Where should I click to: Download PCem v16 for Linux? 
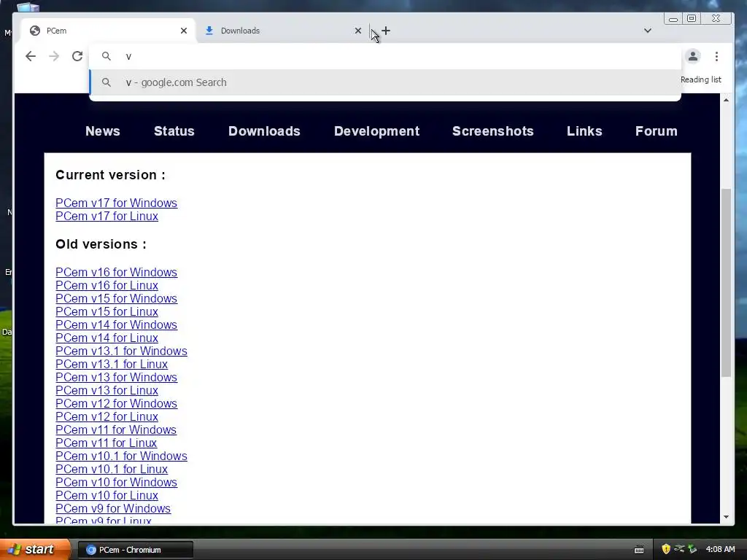[x=107, y=285]
